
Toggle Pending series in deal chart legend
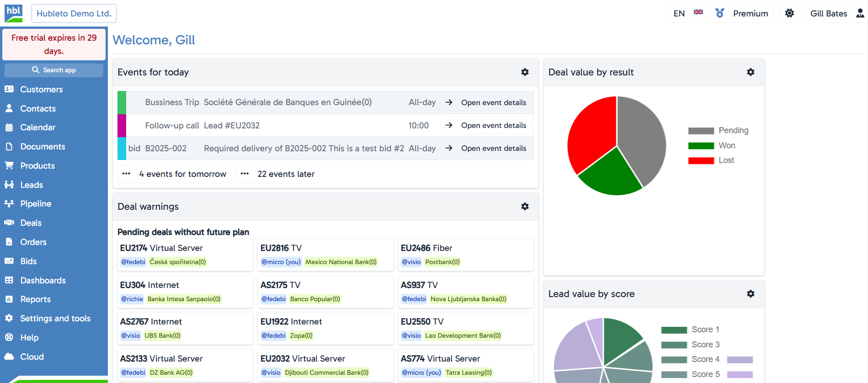coord(718,131)
